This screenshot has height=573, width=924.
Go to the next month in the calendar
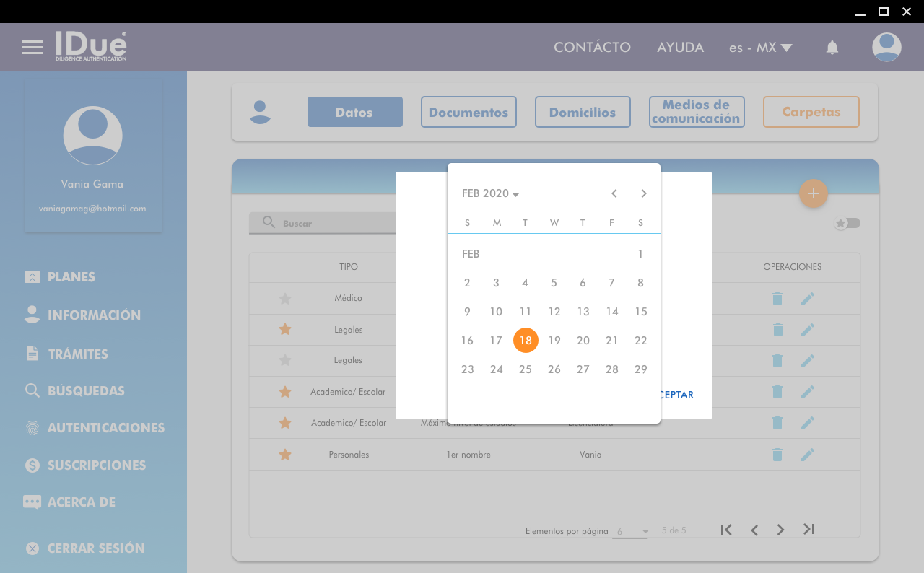[x=644, y=193]
